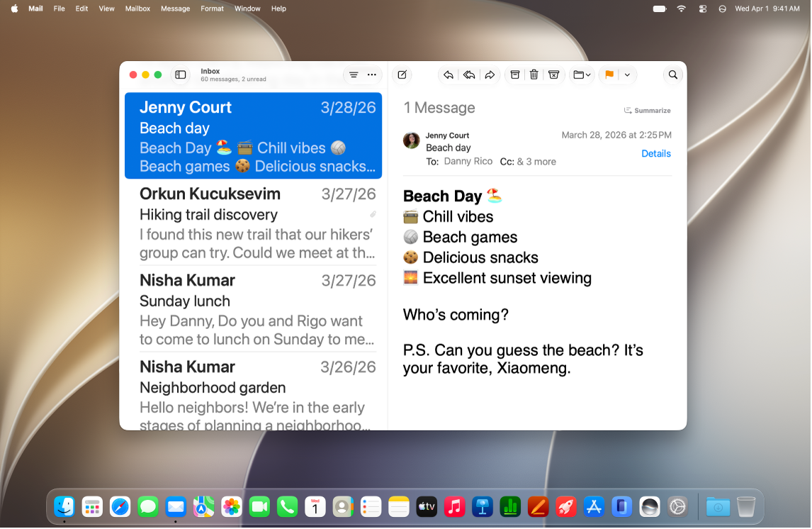Open the Format menu
This screenshot has width=812, height=529.
212,9
